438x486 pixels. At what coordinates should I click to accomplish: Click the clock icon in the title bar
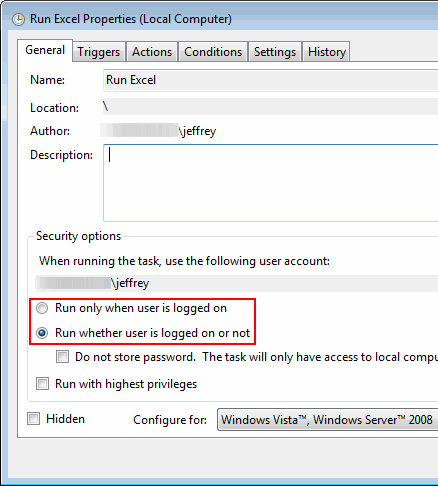click(18, 20)
